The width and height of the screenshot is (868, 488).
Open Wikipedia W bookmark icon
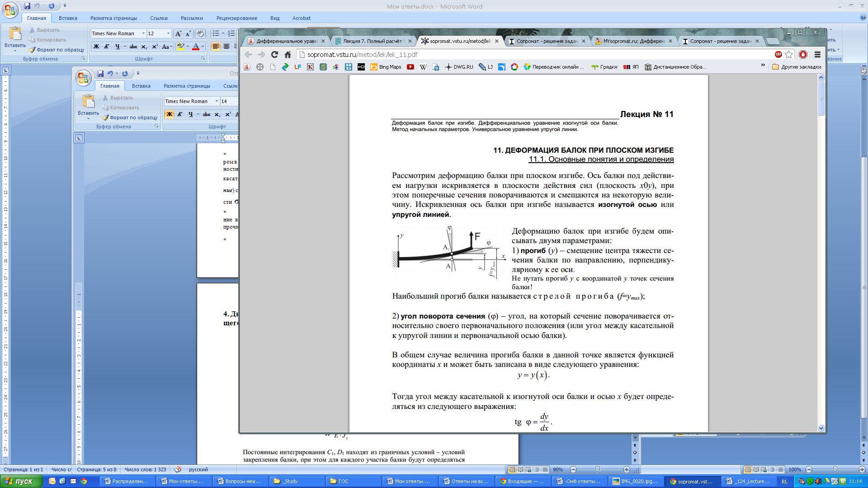click(423, 67)
